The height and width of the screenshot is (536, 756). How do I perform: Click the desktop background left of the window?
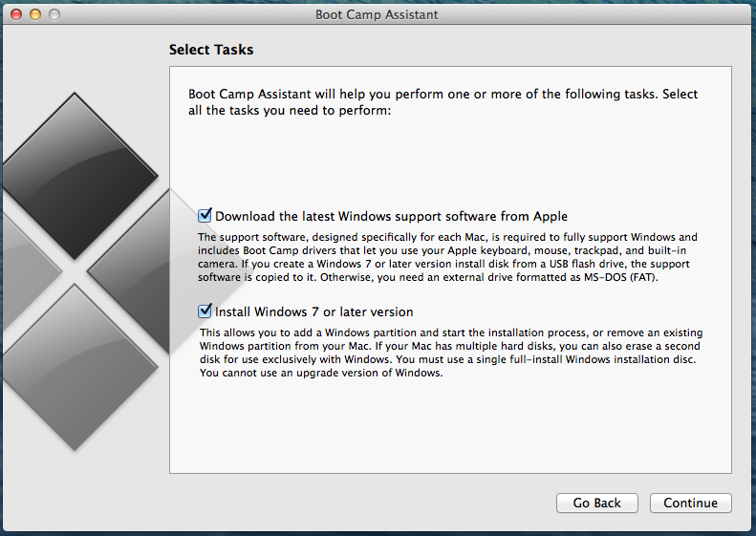click(0, 287)
